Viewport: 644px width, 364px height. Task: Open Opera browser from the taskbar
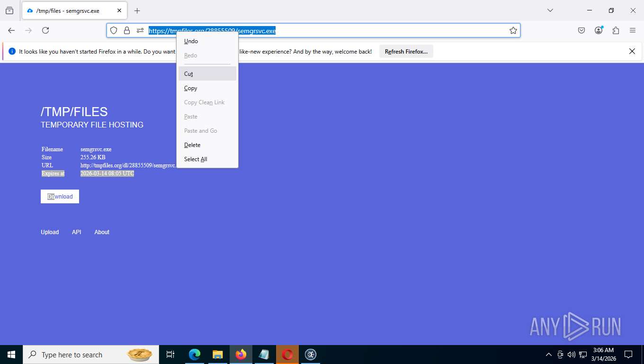point(287,355)
